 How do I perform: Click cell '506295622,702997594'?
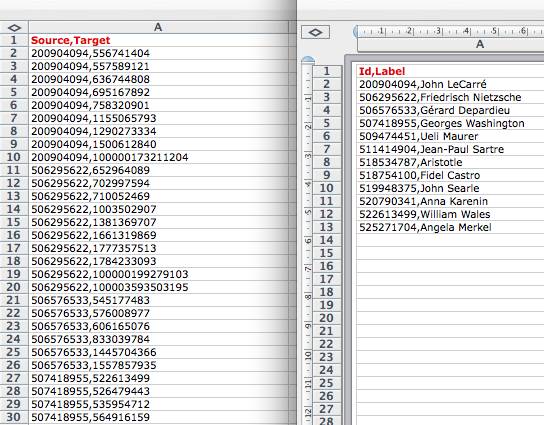pos(158,183)
